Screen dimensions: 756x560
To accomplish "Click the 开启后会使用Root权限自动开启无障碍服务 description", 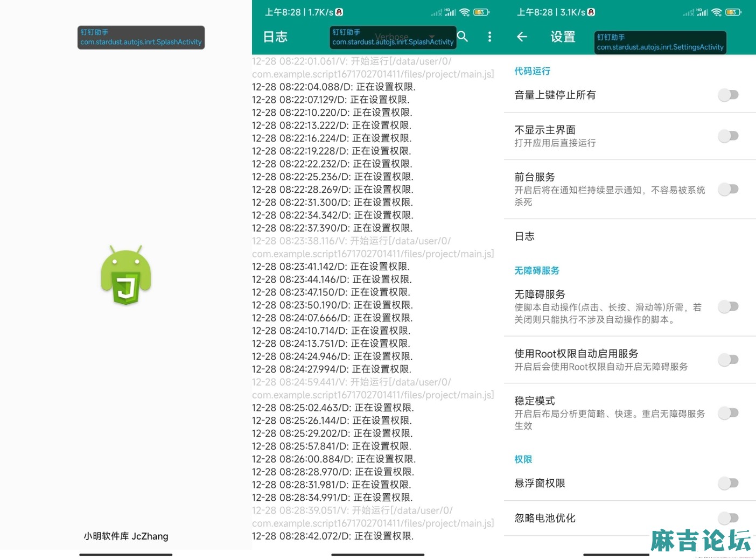I will coord(601,367).
